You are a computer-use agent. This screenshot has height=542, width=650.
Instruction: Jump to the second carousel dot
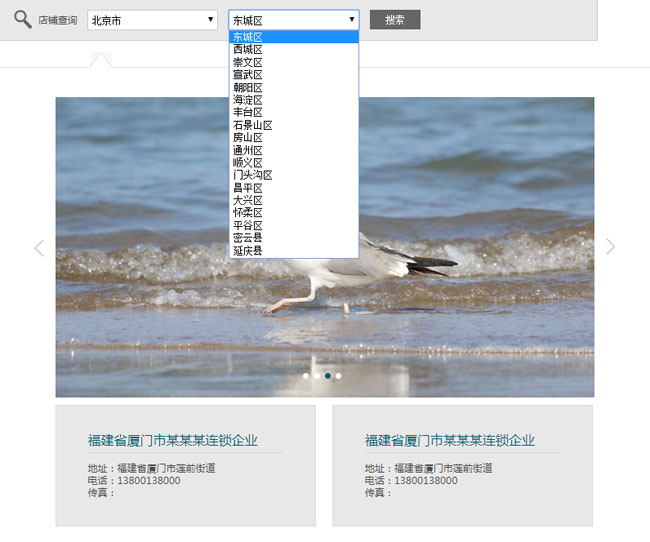click(317, 376)
